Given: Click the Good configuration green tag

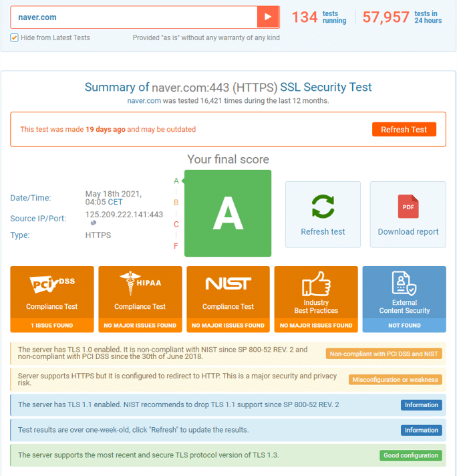Looking at the screenshot, I should 411,455.
